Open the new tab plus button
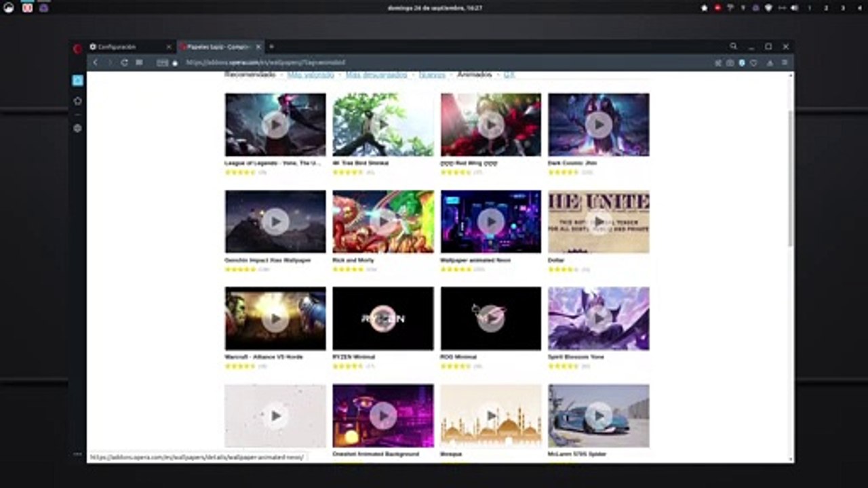 click(x=271, y=47)
